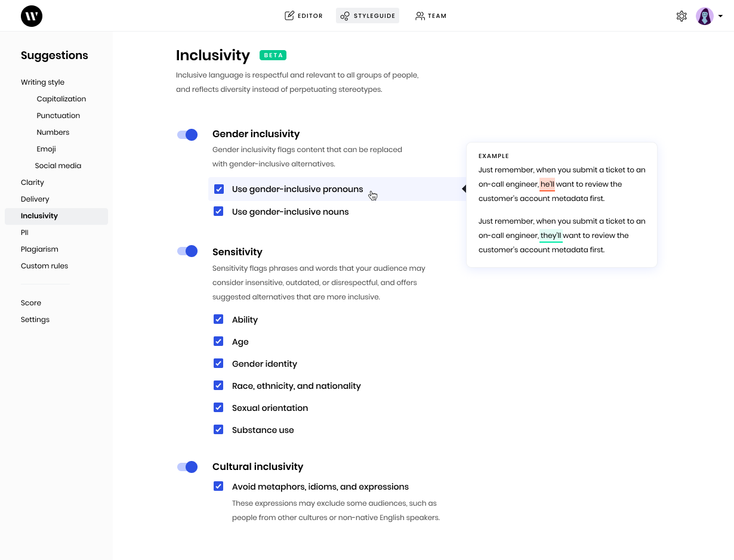Disable the Sensitivity toggle switch
Viewport: 734px width, 560px height.
[187, 252]
